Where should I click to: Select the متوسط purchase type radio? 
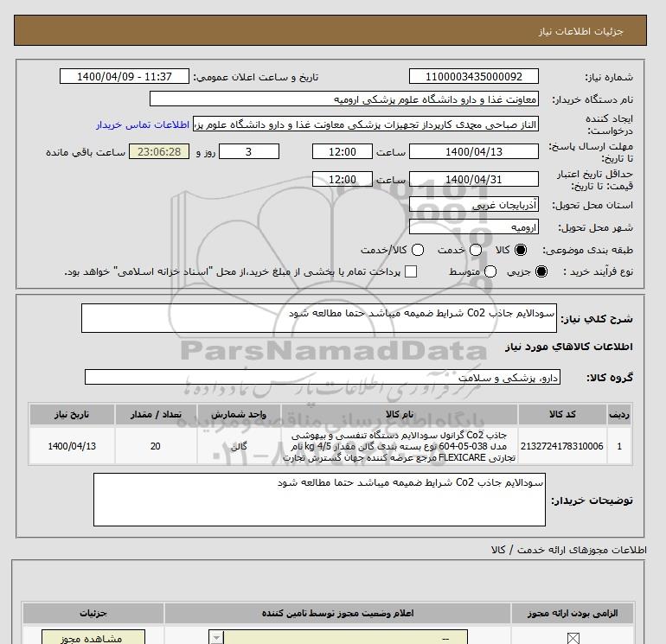pos(490,271)
